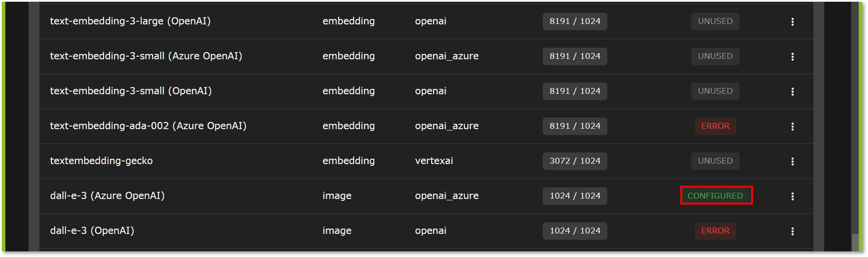868x257 pixels.
Task: Open kebab menu for text-embedding-3-small (Azure OpenAI)
Action: pyautogui.click(x=792, y=57)
